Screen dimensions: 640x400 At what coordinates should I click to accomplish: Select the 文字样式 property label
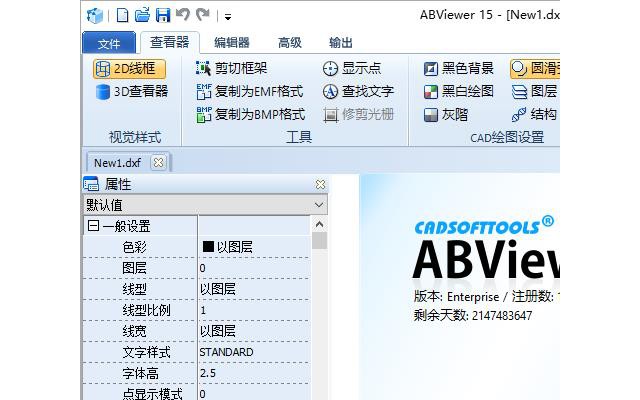pos(146,352)
